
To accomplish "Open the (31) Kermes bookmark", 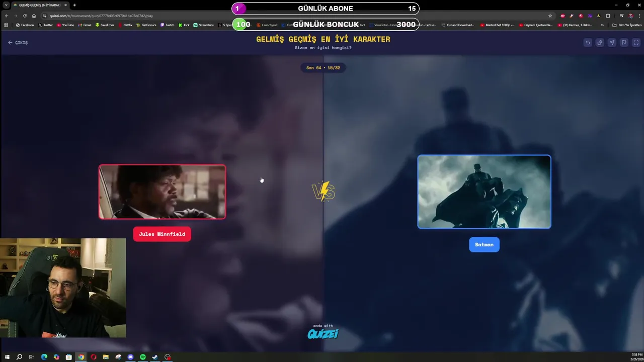I will [576, 25].
